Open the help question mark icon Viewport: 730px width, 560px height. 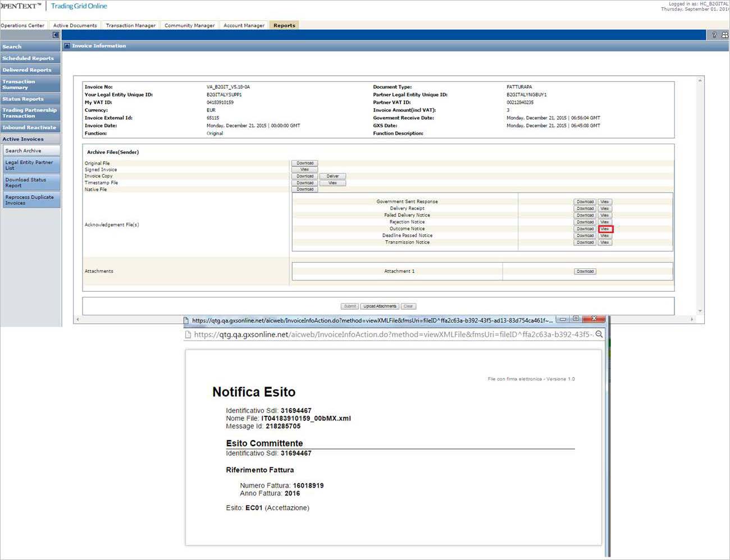point(714,35)
